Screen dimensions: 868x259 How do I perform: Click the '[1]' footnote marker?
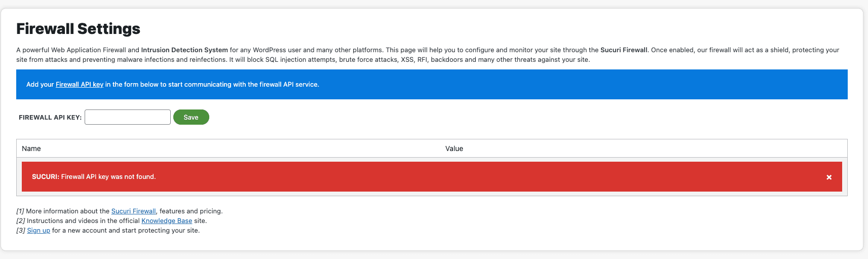pos(20,211)
